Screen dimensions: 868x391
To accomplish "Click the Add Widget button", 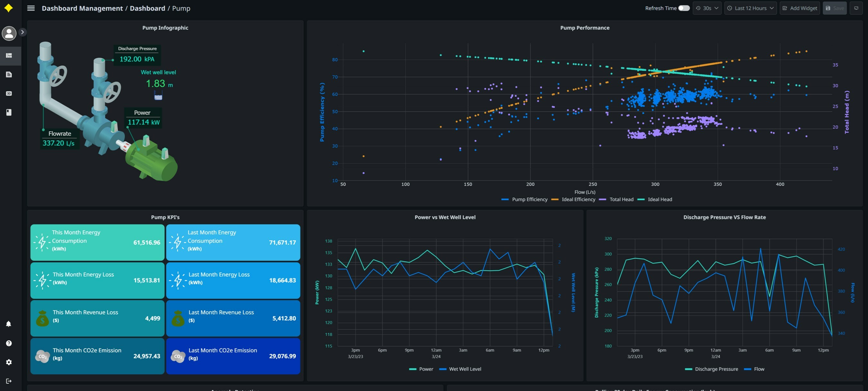I will (800, 8).
